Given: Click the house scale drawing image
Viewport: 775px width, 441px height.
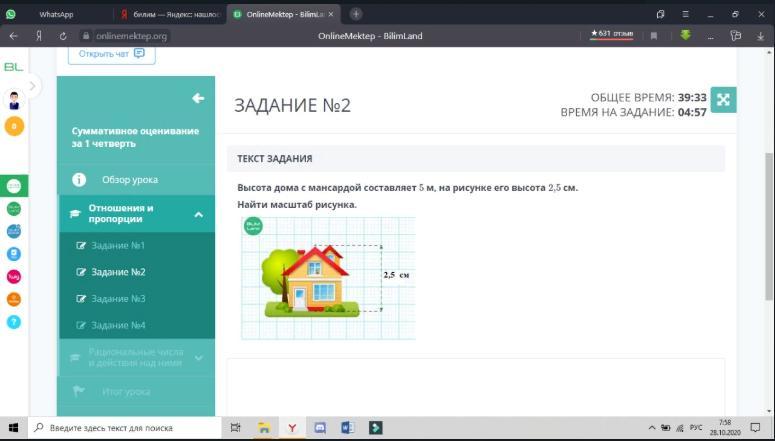Looking at the screenshot, I should click(x=328, y=278).
